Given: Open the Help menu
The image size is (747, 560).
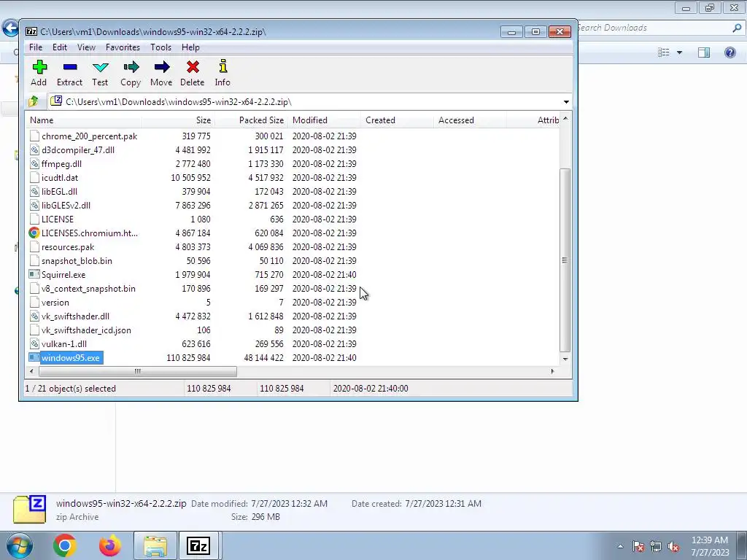Looking at the screenshot, I should (190, 47).
